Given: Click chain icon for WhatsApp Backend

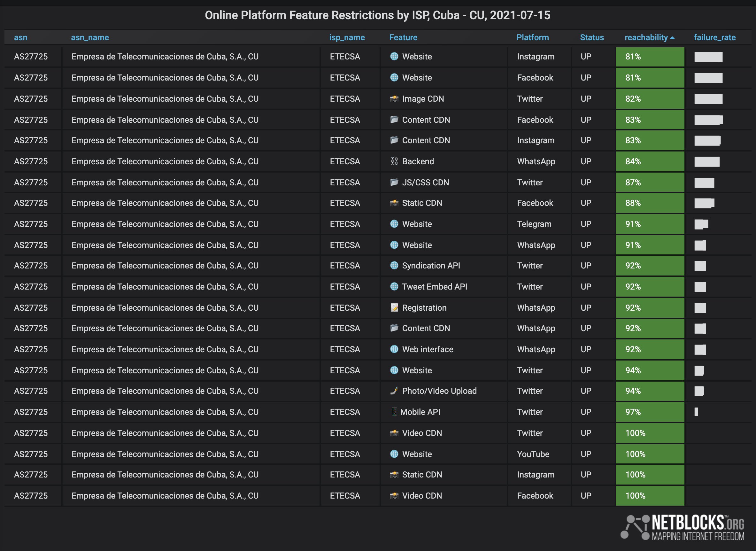Looking at the screenshot, I should [394, 161].
